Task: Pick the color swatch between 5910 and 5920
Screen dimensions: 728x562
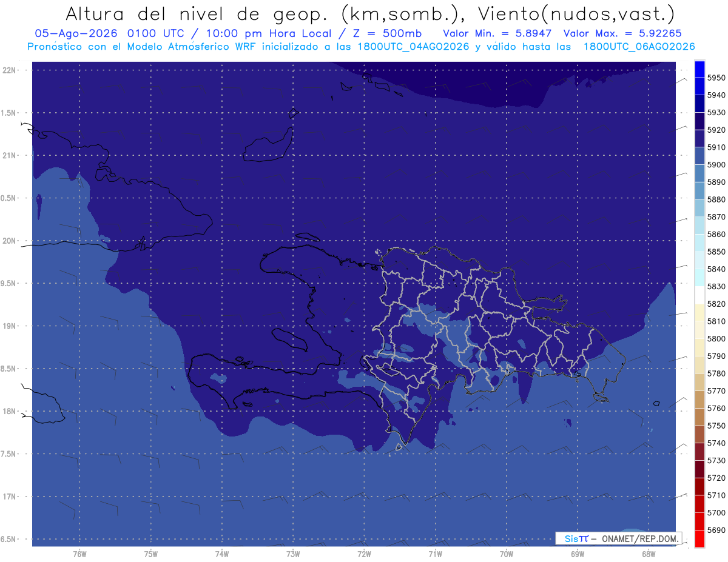Action: pos(699,139)
